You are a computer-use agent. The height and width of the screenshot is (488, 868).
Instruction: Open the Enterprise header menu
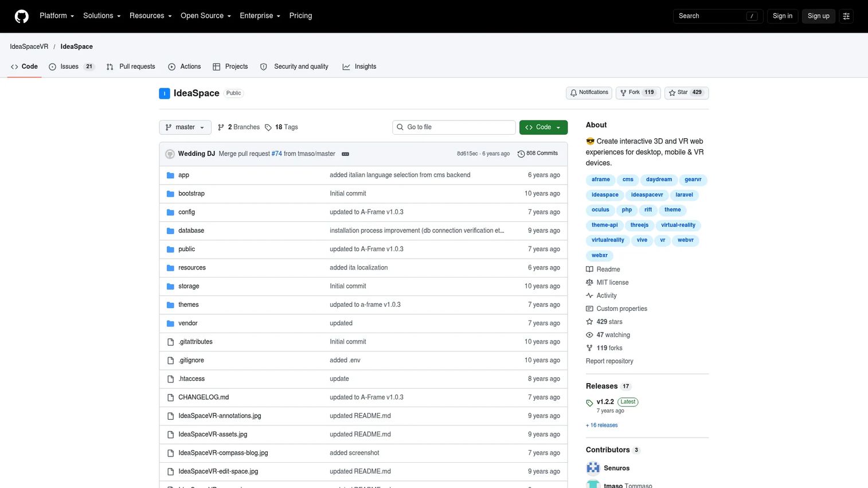tap(260, 16)
